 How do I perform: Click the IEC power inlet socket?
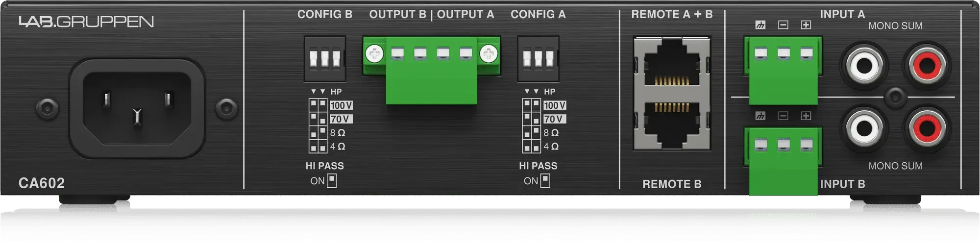[x=137, y=109]
